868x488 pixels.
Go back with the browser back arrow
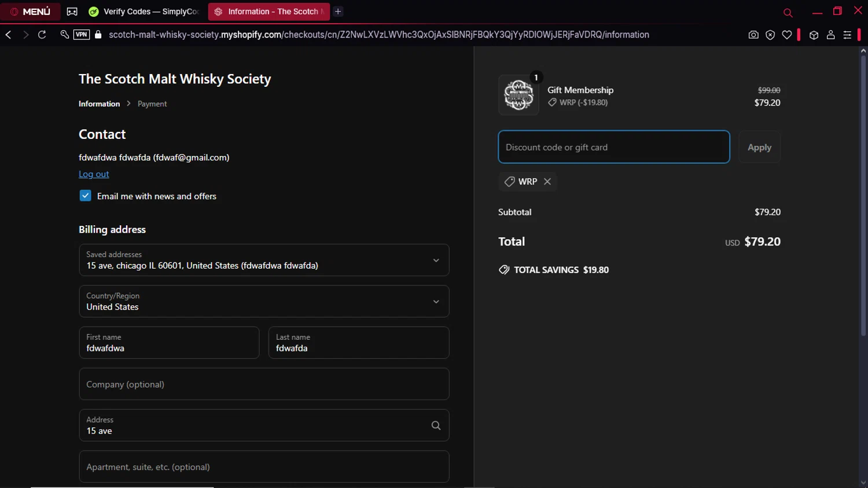8,35
